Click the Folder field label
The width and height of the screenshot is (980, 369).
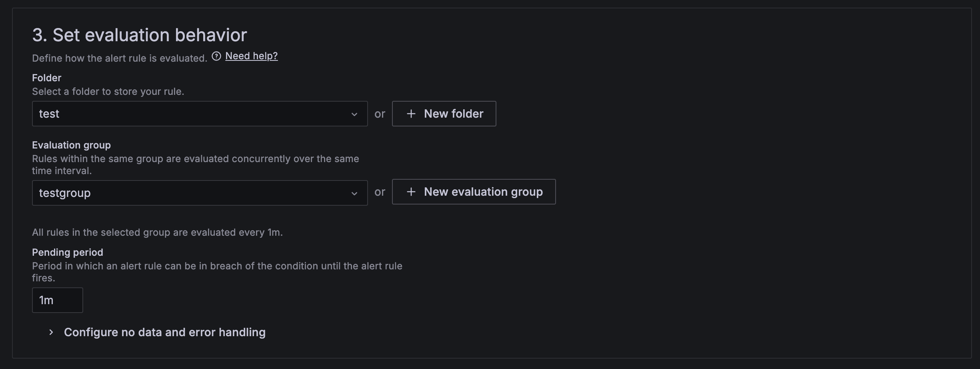point(47,78)
